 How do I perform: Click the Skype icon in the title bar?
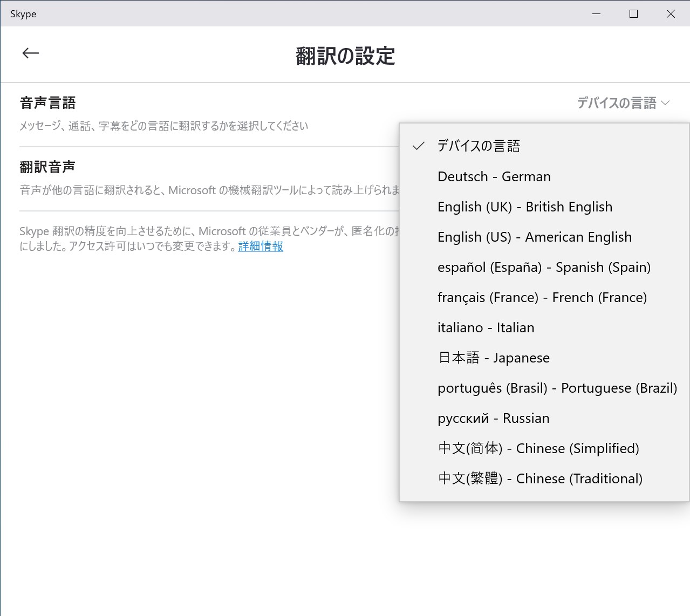point(24,13)
